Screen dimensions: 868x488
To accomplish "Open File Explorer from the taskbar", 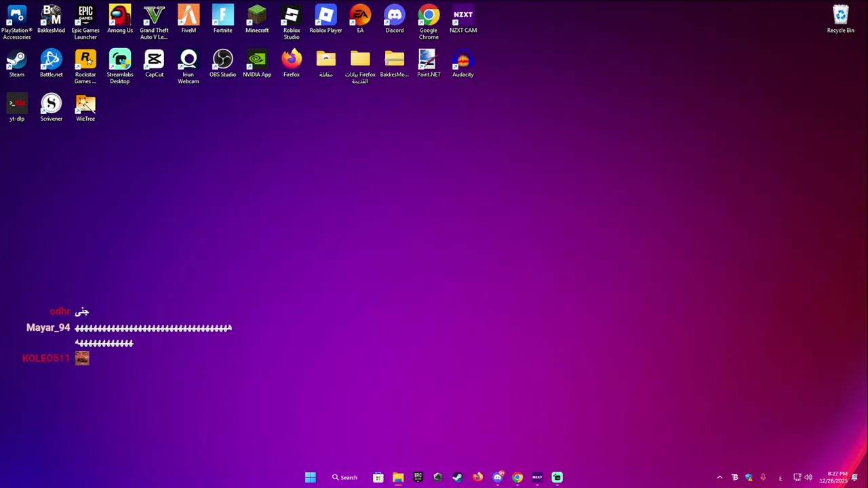I will click(x=398, y=477).
